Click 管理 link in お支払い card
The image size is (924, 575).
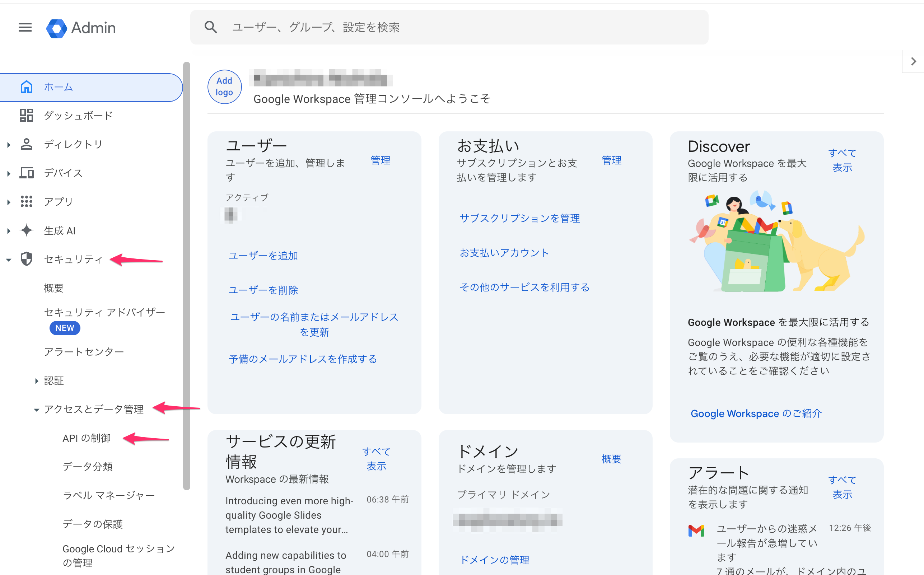[612, 160]
